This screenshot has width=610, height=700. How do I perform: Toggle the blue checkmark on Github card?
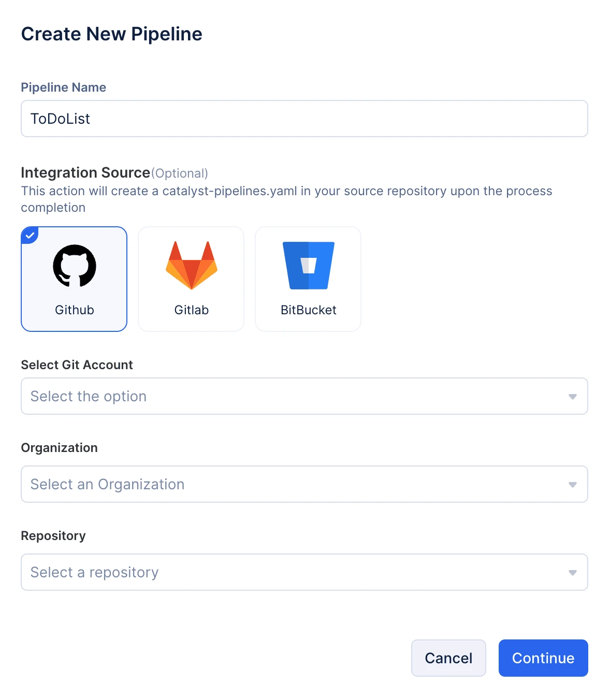[30, 236]
